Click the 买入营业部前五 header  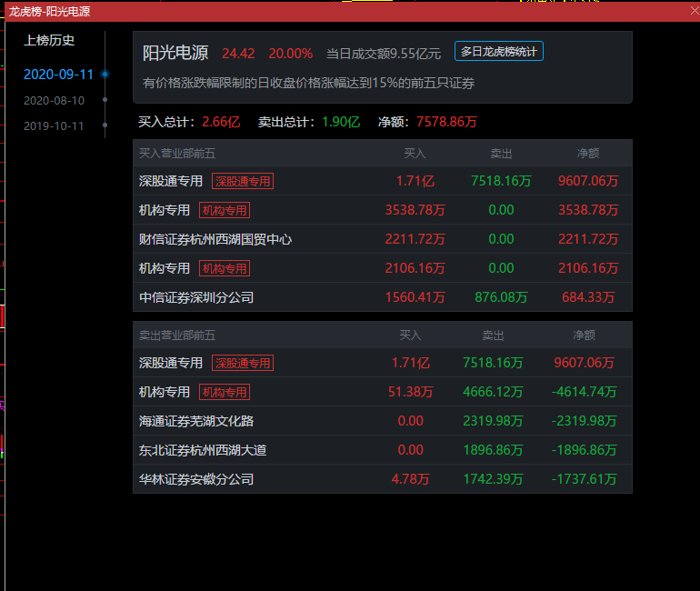point(177,153)
